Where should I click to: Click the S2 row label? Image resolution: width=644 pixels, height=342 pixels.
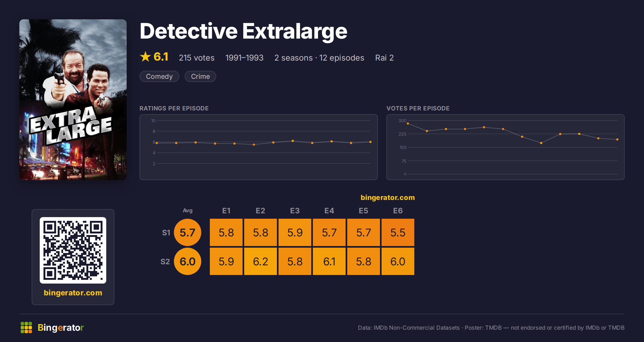[165, 262]
